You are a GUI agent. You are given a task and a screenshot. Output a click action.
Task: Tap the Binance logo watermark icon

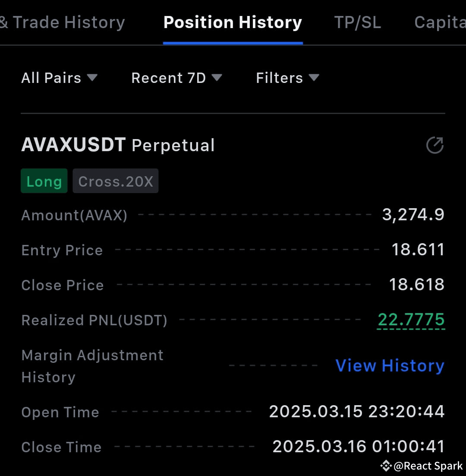click(386, 466)
